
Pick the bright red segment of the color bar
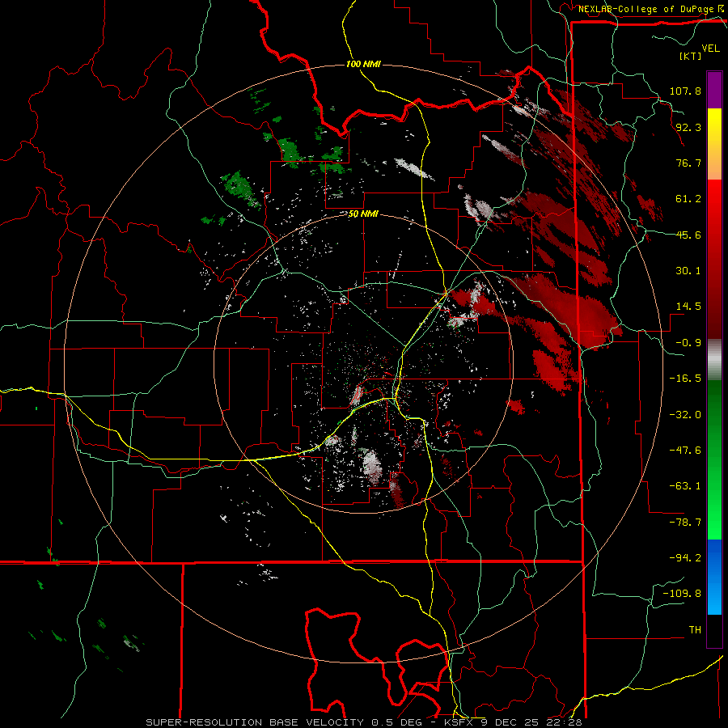(x=714, y=259)
